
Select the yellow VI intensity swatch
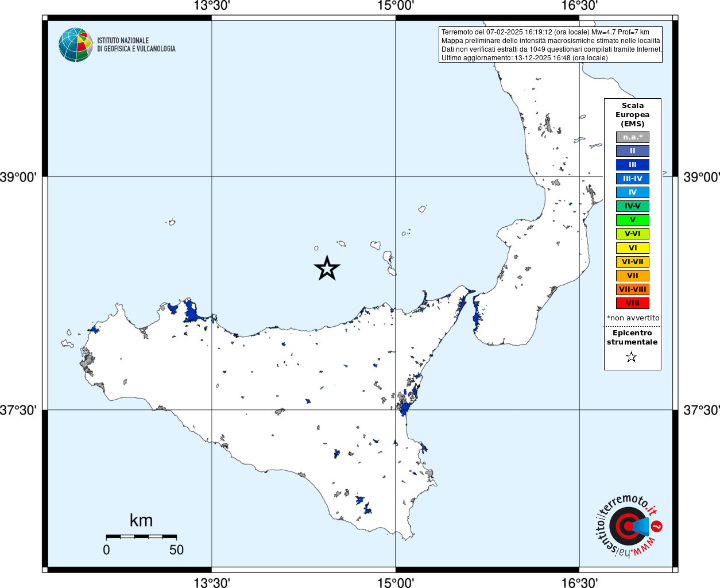pos(633,248)
